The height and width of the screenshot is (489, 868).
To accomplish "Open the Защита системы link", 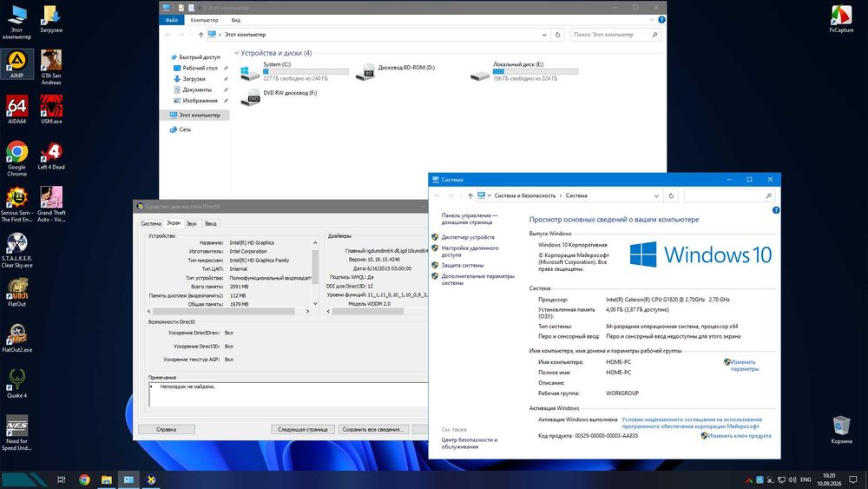I will pyautogui.click(x=463, y=265).
